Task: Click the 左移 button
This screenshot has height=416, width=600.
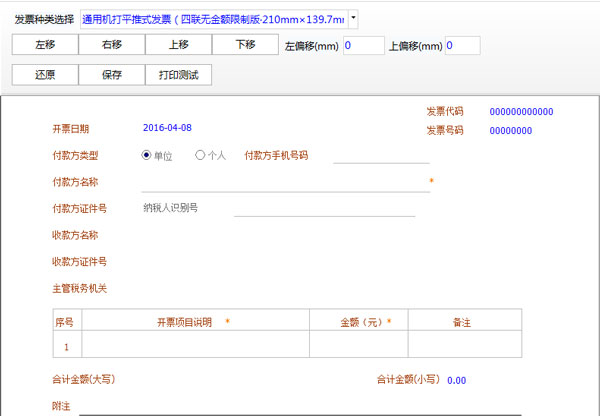Action: pyautogui.click(x=45, y=45)
